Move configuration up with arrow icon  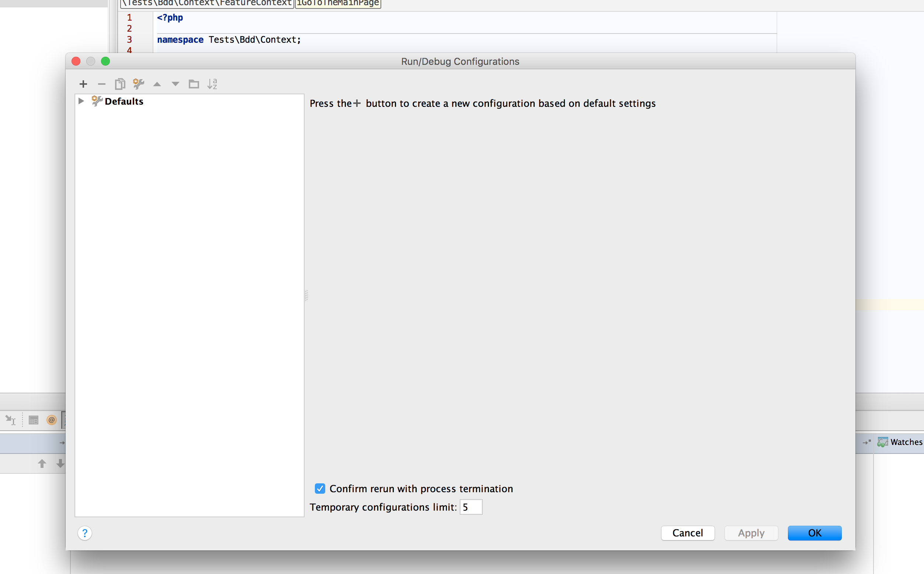pyautogui.click(x=157, y=84)
